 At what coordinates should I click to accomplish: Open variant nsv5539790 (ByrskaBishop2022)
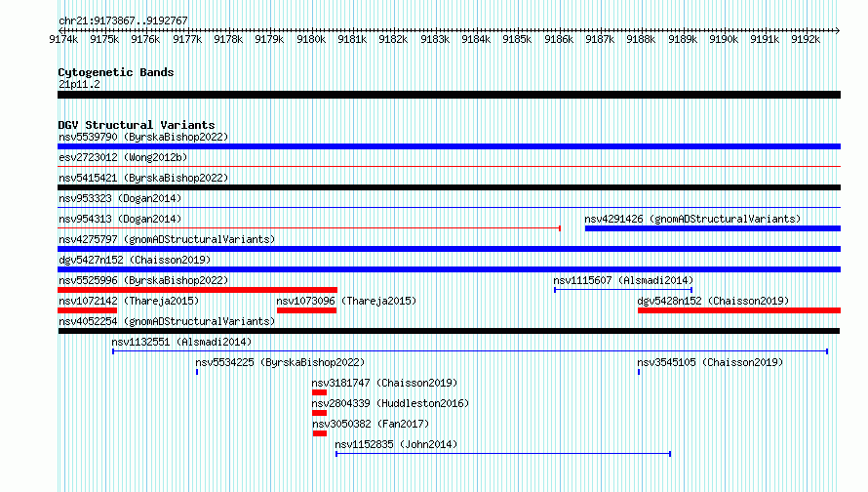pyautogui.click(x=143, y=137)
